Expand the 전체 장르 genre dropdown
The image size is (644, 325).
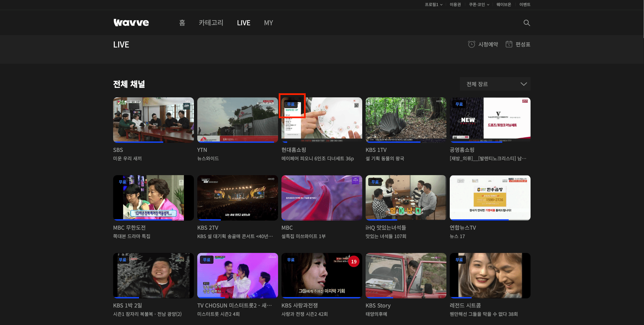[495, 84]
